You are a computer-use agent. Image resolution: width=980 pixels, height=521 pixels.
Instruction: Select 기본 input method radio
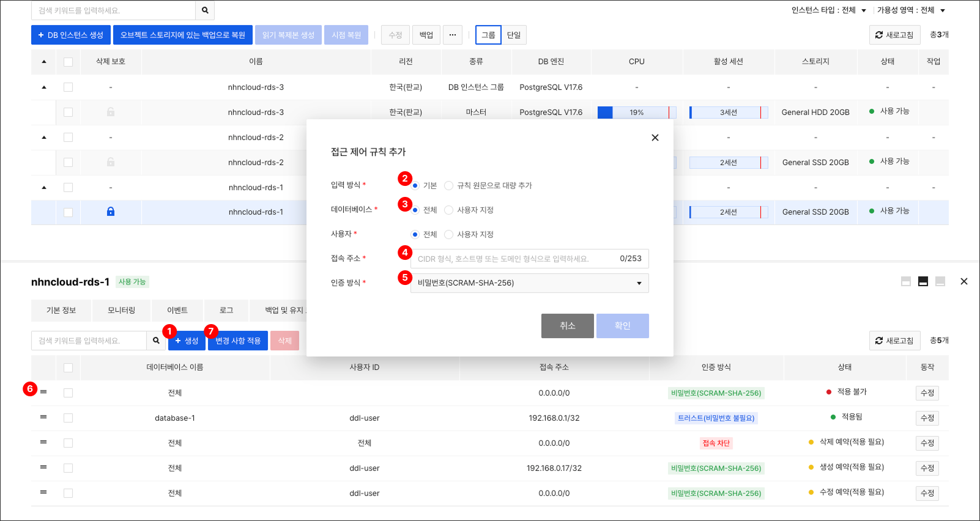(x=415, y=185)
